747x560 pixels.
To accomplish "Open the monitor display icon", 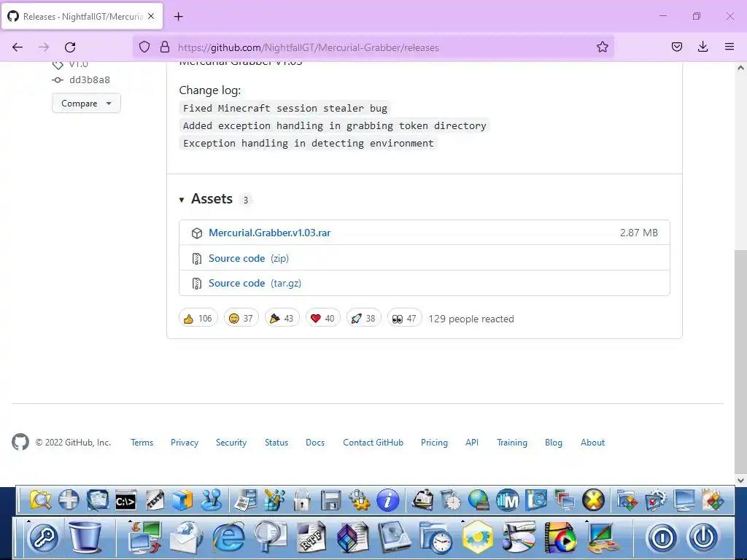I will tap(684, 500).
